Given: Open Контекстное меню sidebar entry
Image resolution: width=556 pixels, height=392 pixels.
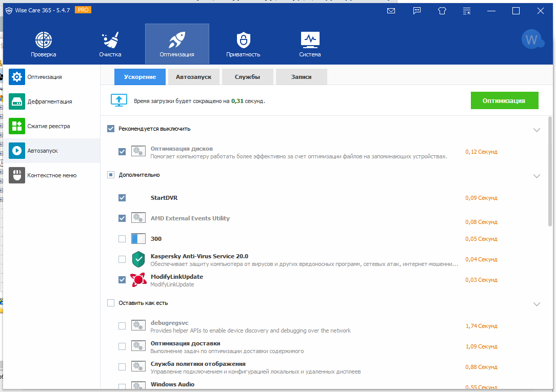Looking at the screenshot, I should click(x=51, y=175).
